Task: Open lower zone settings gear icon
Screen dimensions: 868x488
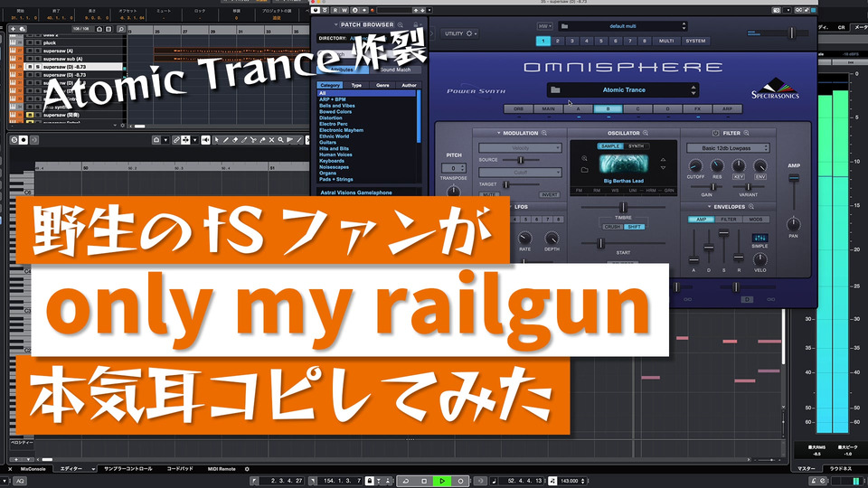Action: coord(247,469)
